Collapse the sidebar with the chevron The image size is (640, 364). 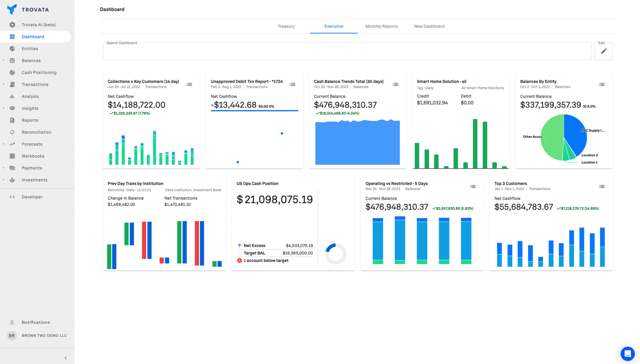click(66, 358)
